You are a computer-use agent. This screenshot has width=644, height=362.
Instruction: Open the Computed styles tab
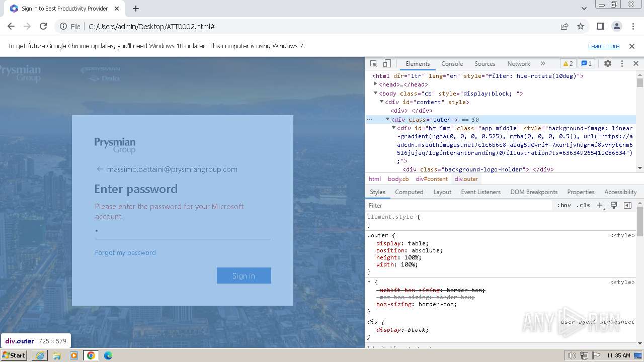tap(409, 192)
